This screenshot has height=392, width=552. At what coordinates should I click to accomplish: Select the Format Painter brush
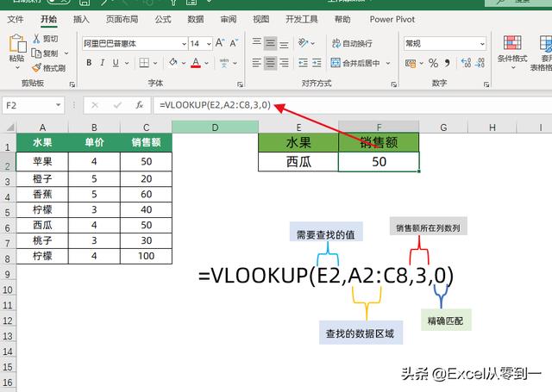tap(36, 67)
